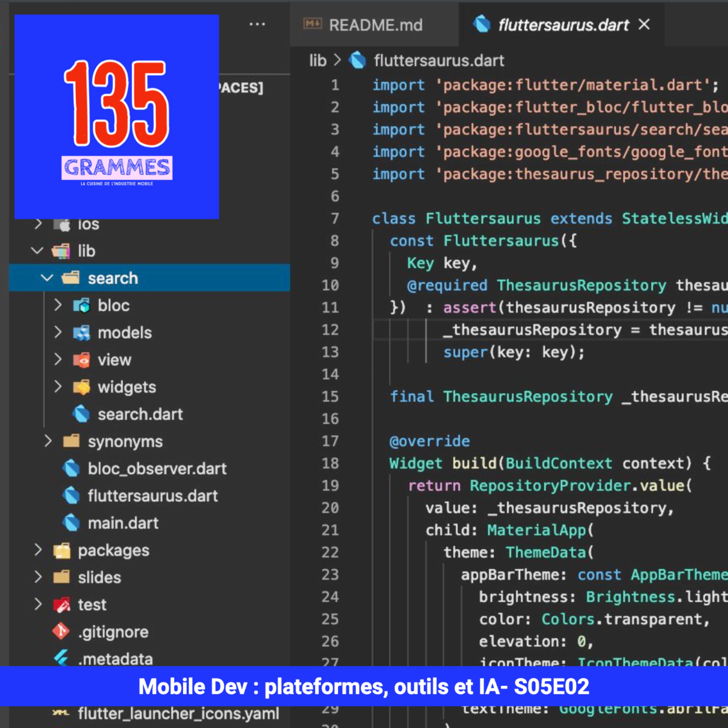728x728 pixels.
Task: Click the Markdown icon on README.md tab
Action: [x=312, y=24]
